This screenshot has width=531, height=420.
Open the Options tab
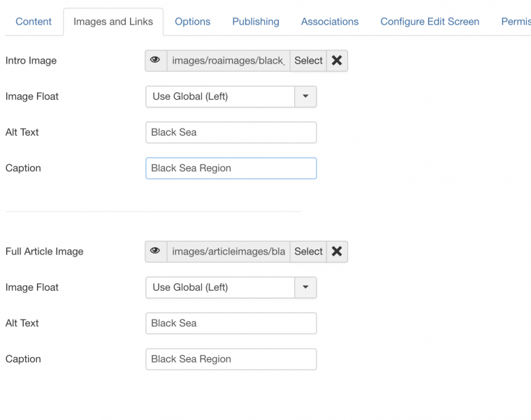pyautogui.click(x=193, y=22)
